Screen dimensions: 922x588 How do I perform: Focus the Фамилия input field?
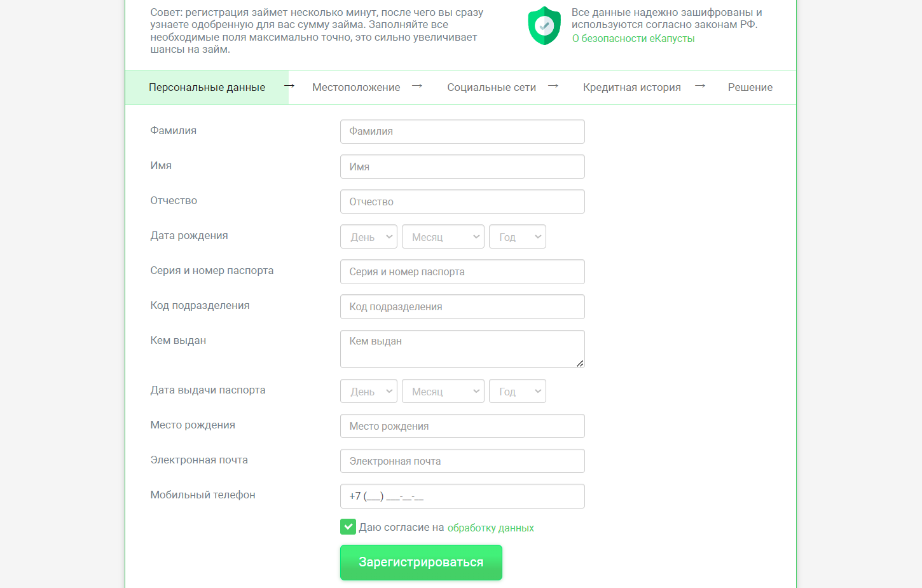pyautogui.click(x=462, y=132)
